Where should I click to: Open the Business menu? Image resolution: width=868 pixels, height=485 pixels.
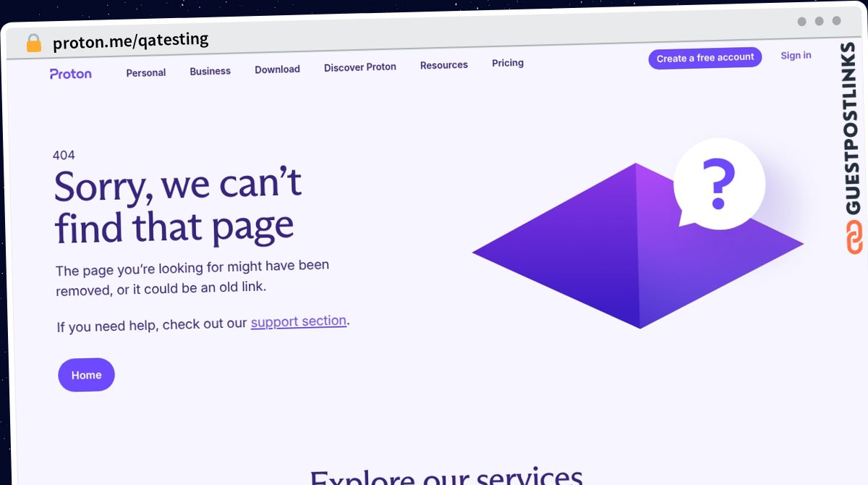point(210,71)
